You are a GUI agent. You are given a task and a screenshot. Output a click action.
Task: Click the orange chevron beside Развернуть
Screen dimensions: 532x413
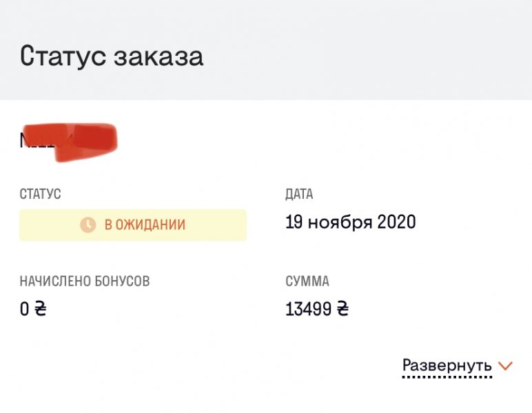tap(506, 366)
